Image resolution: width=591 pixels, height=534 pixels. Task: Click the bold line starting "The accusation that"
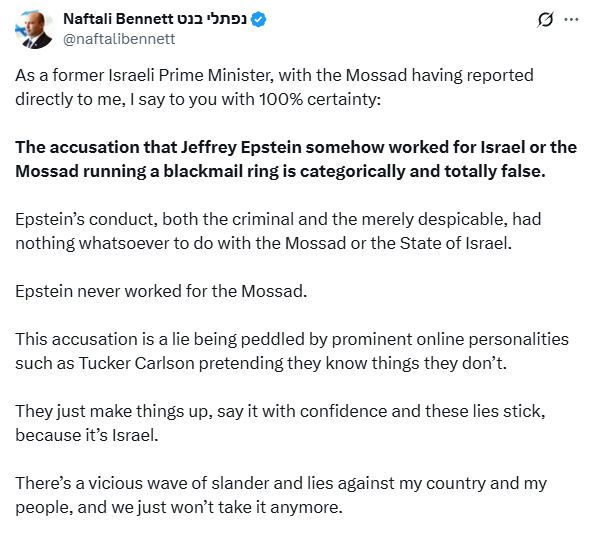[296, 159]
